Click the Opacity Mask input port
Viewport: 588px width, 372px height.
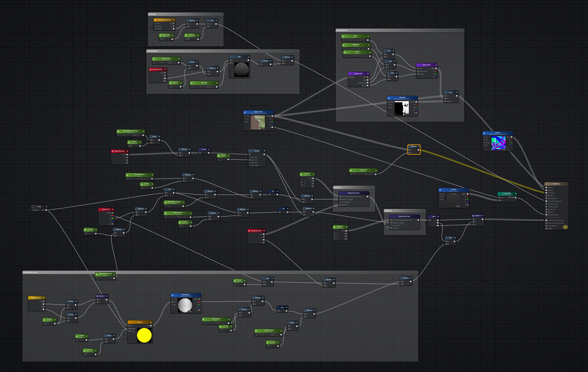[x=546, y=215]
